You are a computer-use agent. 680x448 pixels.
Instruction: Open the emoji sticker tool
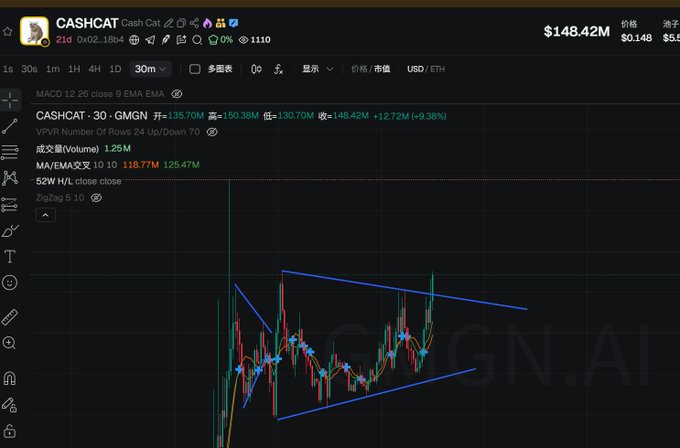tap(10, 283)
